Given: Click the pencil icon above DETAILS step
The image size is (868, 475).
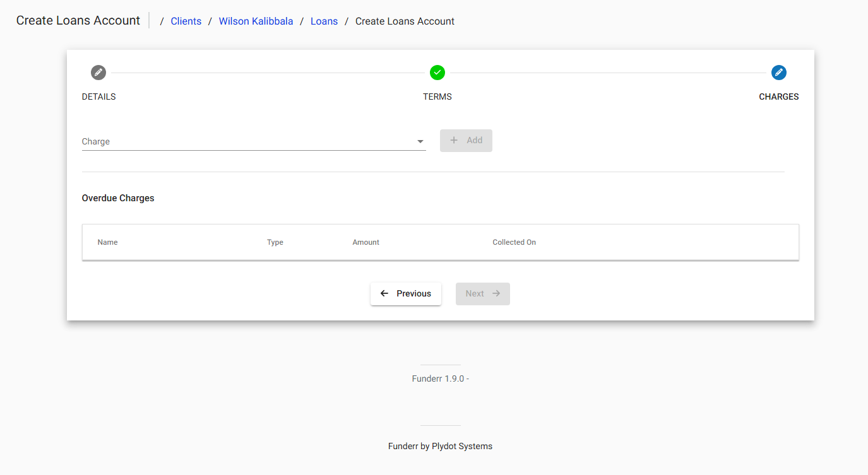Looking at the screenshot, I should (x=98, y=73).
